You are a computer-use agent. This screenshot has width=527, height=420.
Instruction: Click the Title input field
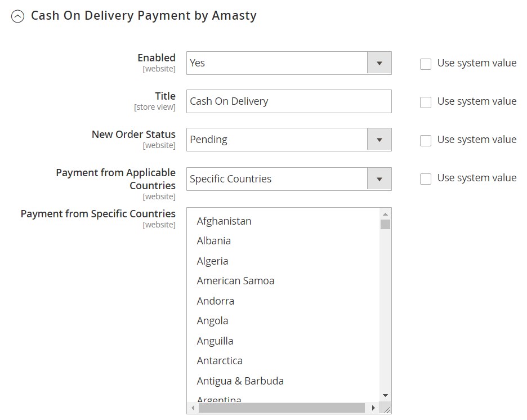click(x=289, y=101)
